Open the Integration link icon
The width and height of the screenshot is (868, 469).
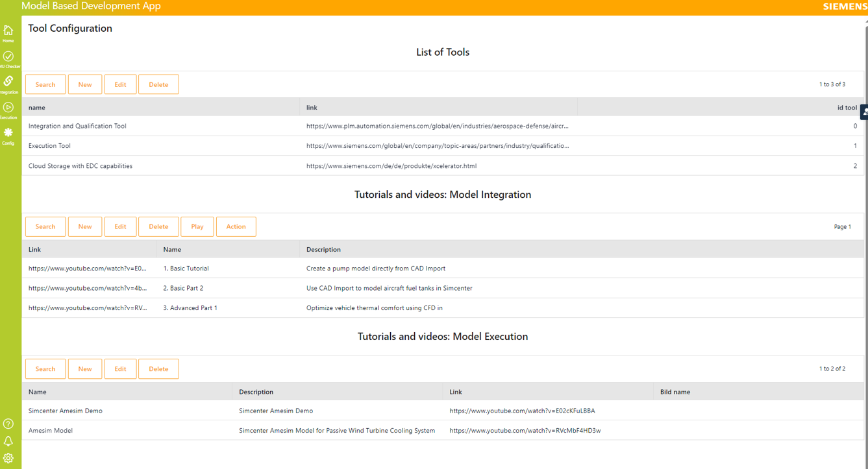tap(8, 83)
